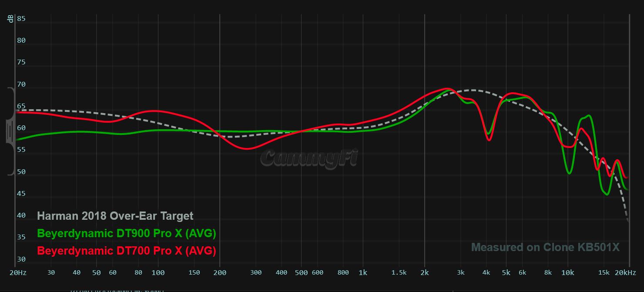Image resolution: width=644 pixels, height=292 pixels.
Task: Select the Beyerdynamic DT900 Pro X (AVG) legend label
Action: 127,233
